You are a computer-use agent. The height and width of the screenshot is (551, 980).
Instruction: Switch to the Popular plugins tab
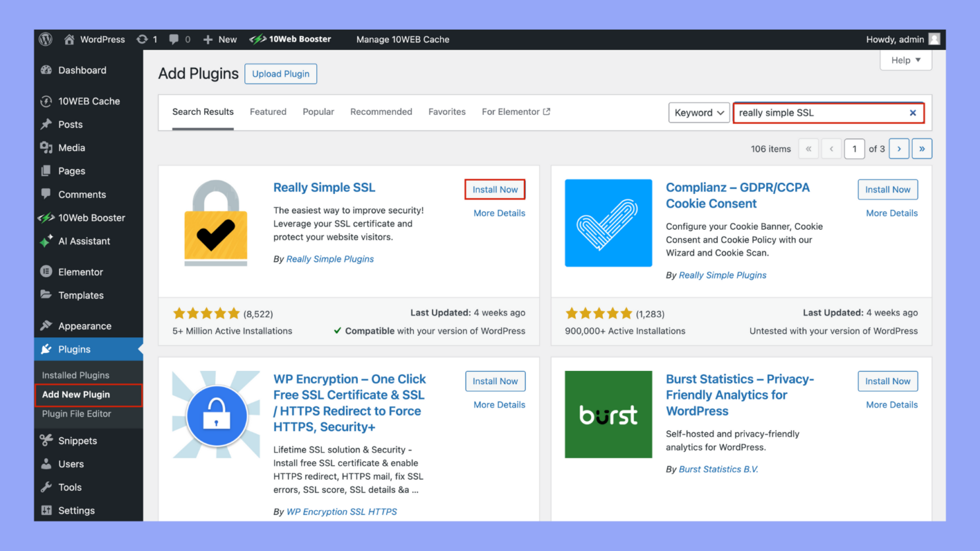pyautogui.click(x=318, y=112)
